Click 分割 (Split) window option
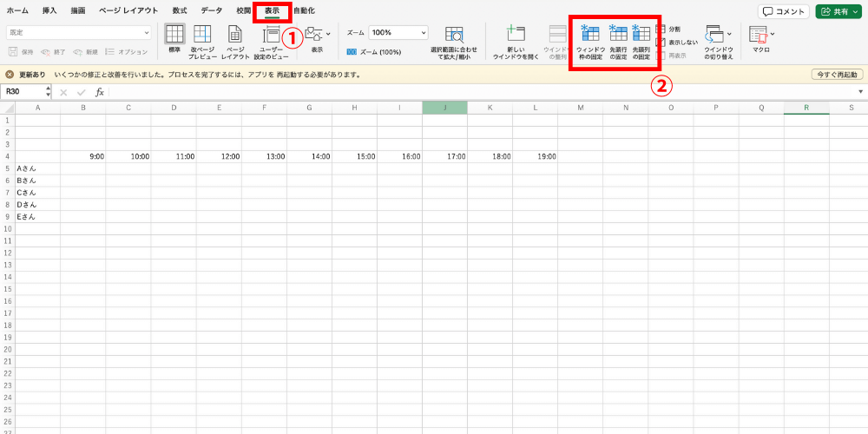 pos(669,29)
